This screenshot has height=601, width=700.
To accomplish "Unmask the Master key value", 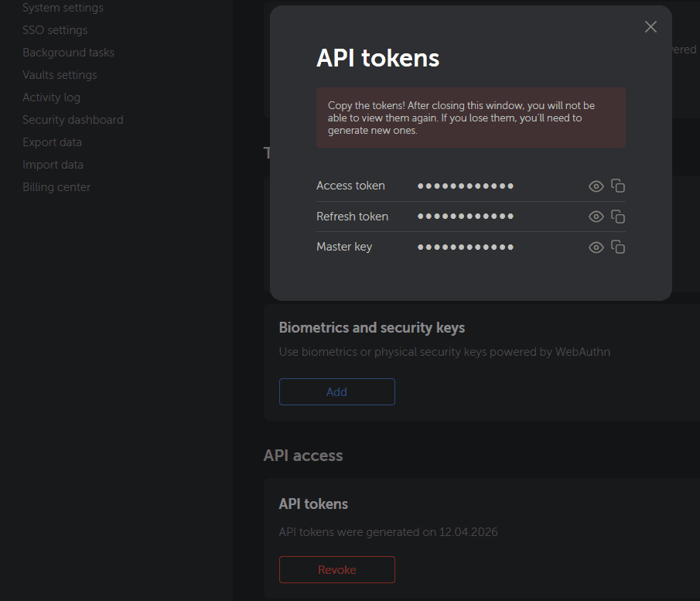I will click(596, 248).
